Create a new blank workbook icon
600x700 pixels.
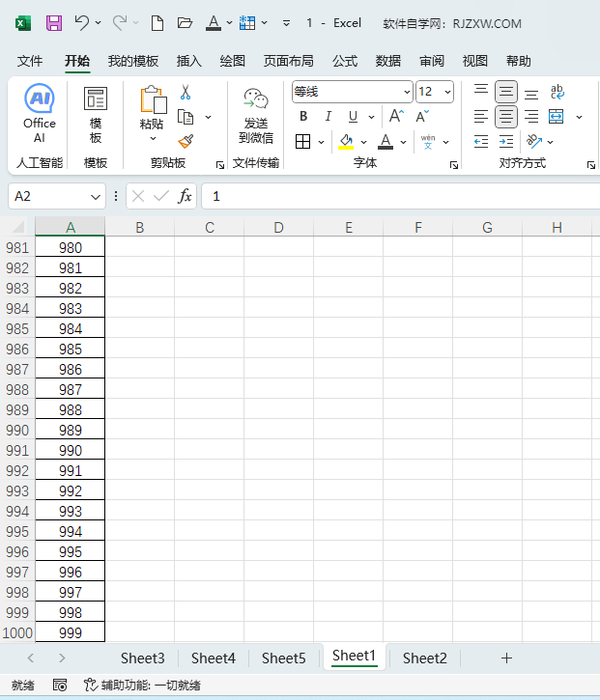[x=157, y=23]
